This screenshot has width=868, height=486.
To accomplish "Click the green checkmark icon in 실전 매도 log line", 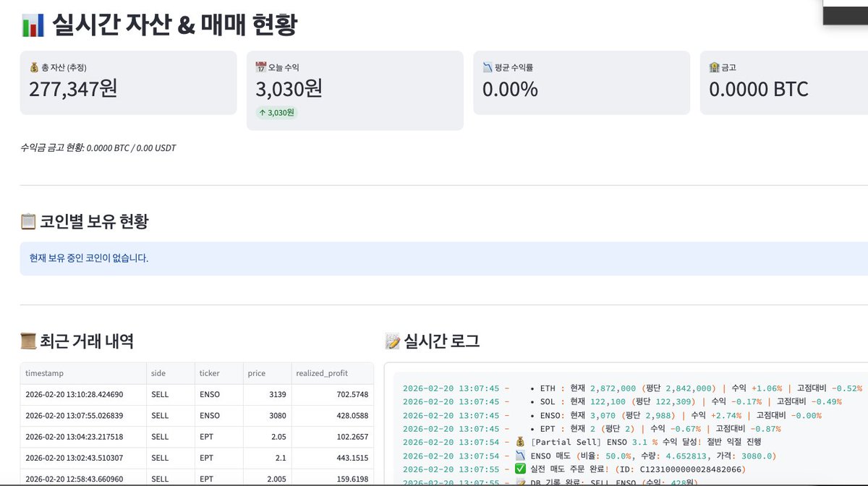I will click(x=520, y=469).
